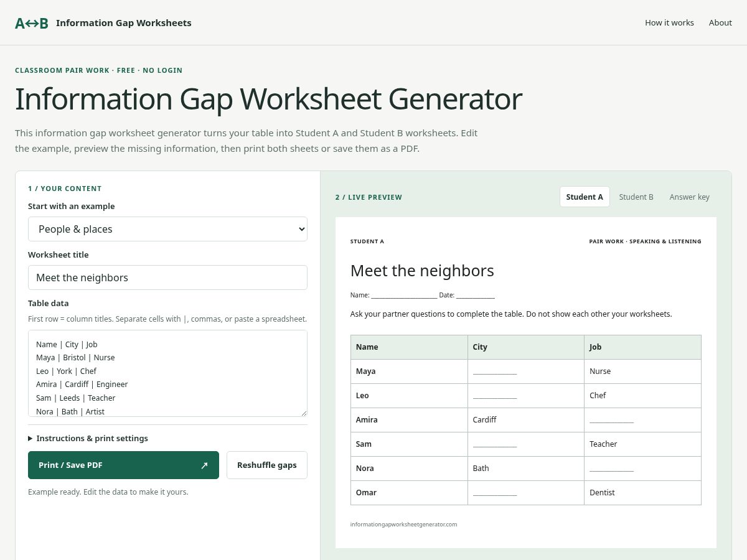Click inside the Table data textarea
This screenshot has width=747, height=560.
pyautogui.click(x=167, y=373)
